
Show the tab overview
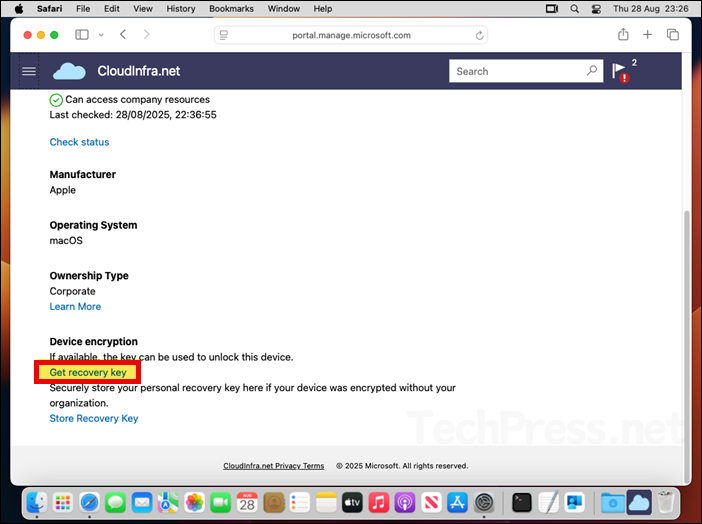tap(672, 34)
